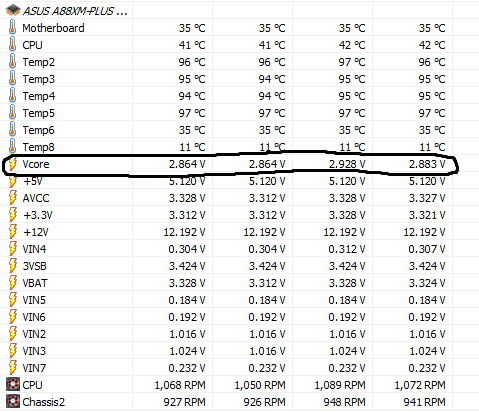Click the fan icon next to Chassis2
Image resolution: width=479 pixels, height=412 pixels.
pyautogui.click(x=13, y=402)
